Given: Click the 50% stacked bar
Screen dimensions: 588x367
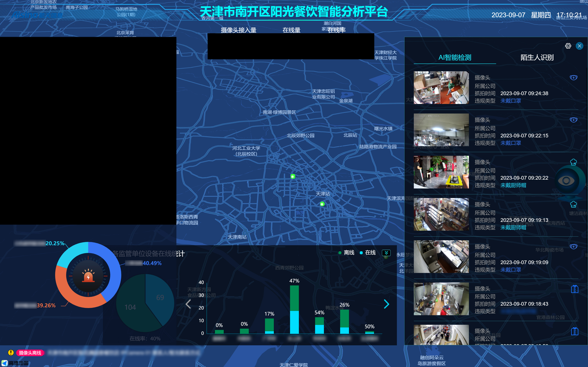Looking at the screenshot, I should coord(369,332).
